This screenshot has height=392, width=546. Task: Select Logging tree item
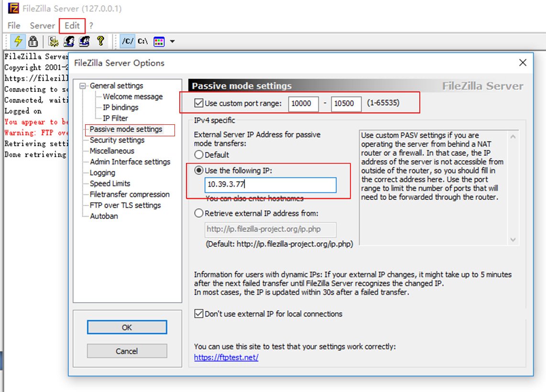[102, 173]
